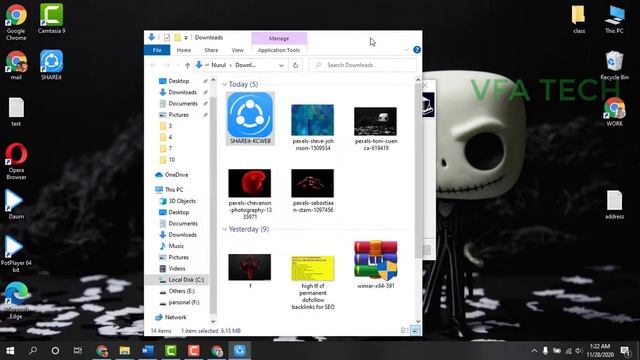Select pexels-chevanon-photography image
This screenshot has width=640, height=360.
(250, 194)
